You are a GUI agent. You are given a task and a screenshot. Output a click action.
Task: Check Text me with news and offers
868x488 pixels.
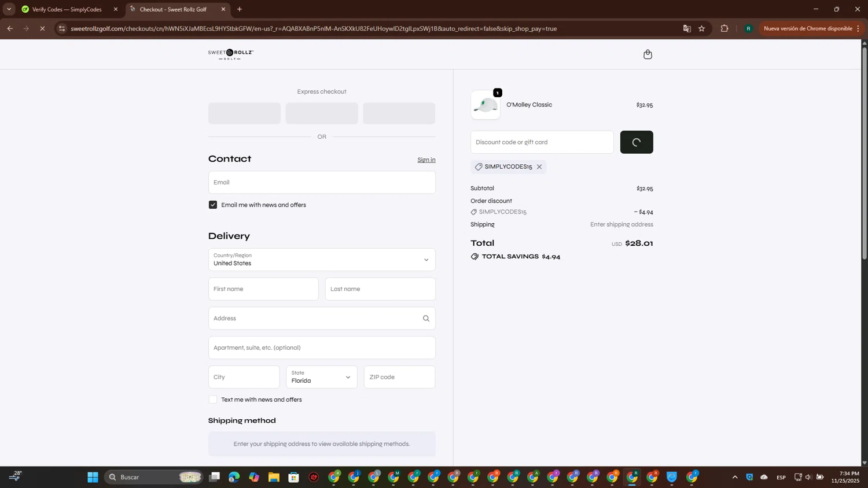[213, 400]
